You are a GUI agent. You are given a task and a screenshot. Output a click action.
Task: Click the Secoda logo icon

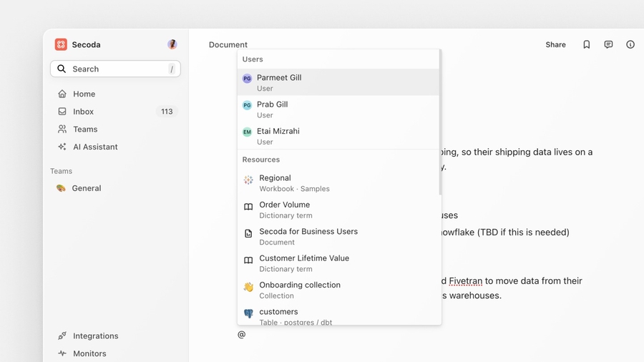61,44
